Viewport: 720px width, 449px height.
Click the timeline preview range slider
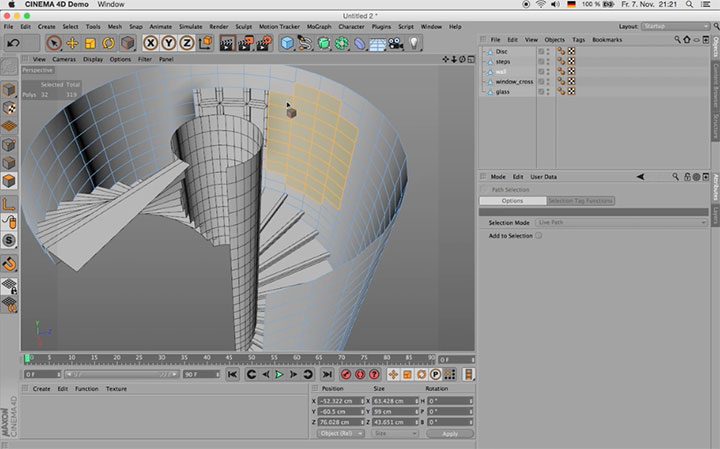coord(121,375)
